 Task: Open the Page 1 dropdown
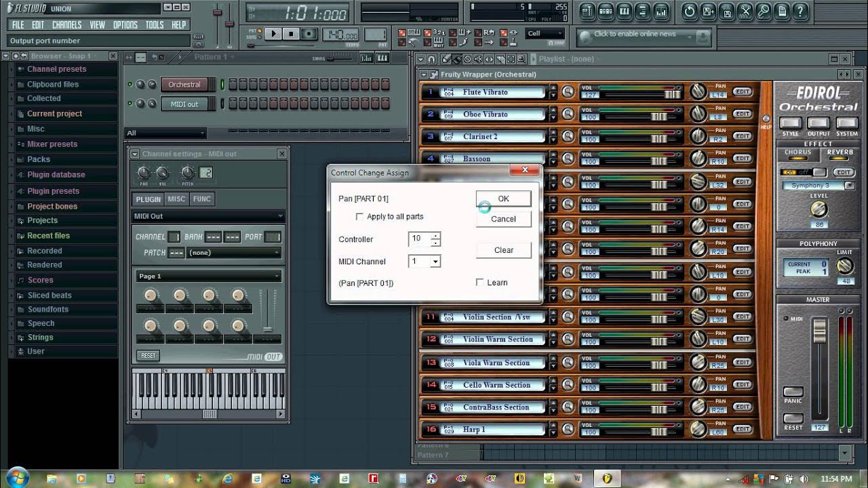point(208,276)
